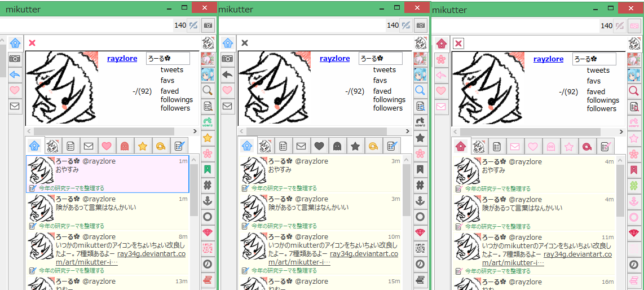
Task: Open blue magnifier search tab in middle window
Action: (420, 90)
